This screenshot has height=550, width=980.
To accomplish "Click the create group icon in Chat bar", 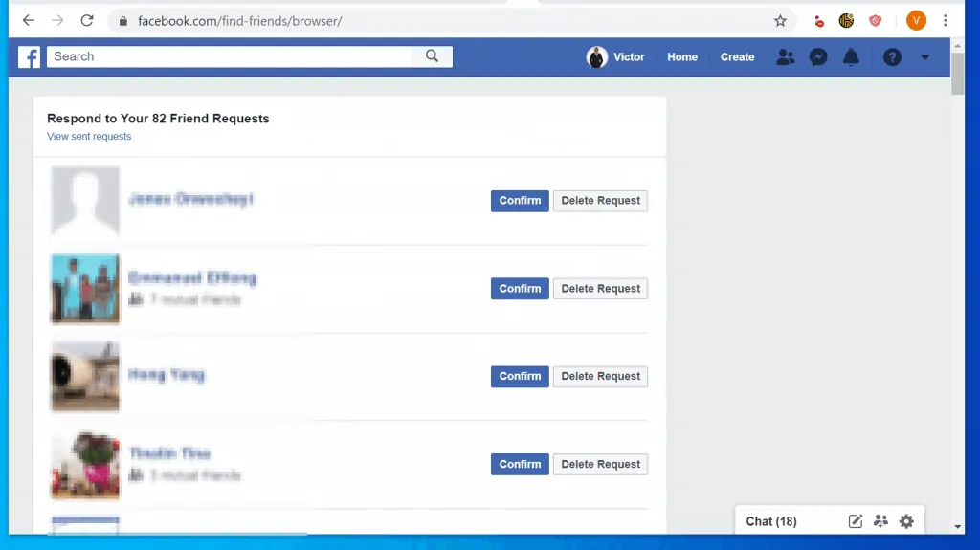I will [x=881, y=521].
